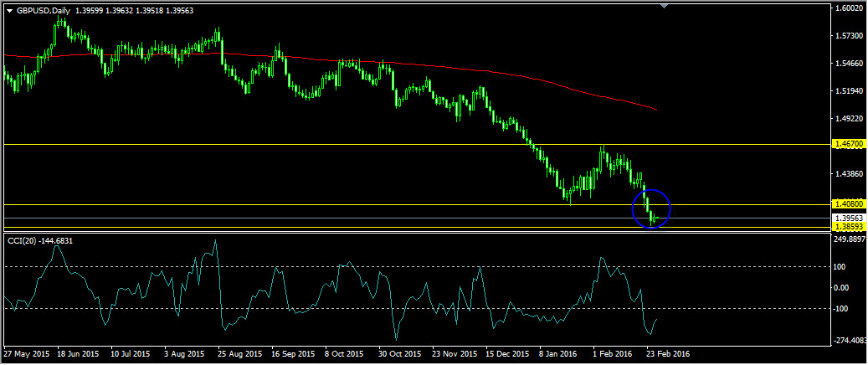
Task: Click the 0.00 level on CCI scale
Action: pos(842,287)
